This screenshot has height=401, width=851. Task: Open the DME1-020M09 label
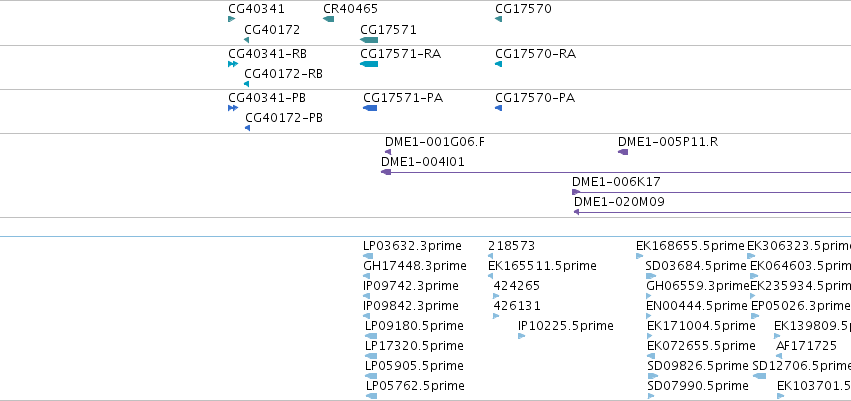(619, 202)
